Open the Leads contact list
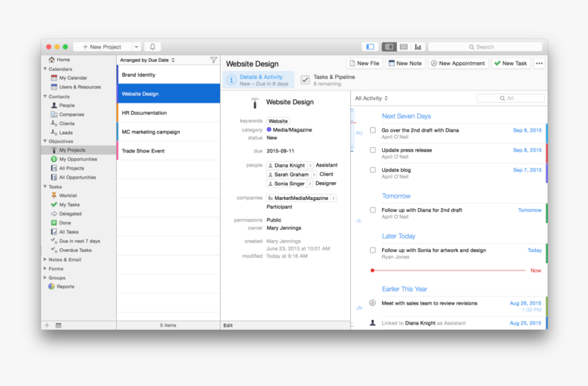The width and height of the screenshot is (588, 386). [62, 133]
